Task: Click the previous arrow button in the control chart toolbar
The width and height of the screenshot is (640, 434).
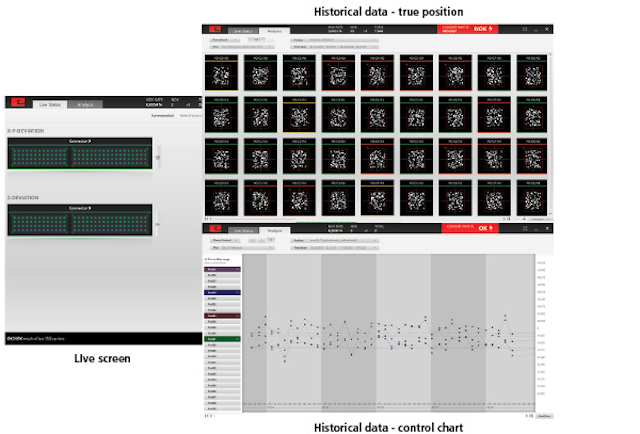Action: [x=253, y=240]
